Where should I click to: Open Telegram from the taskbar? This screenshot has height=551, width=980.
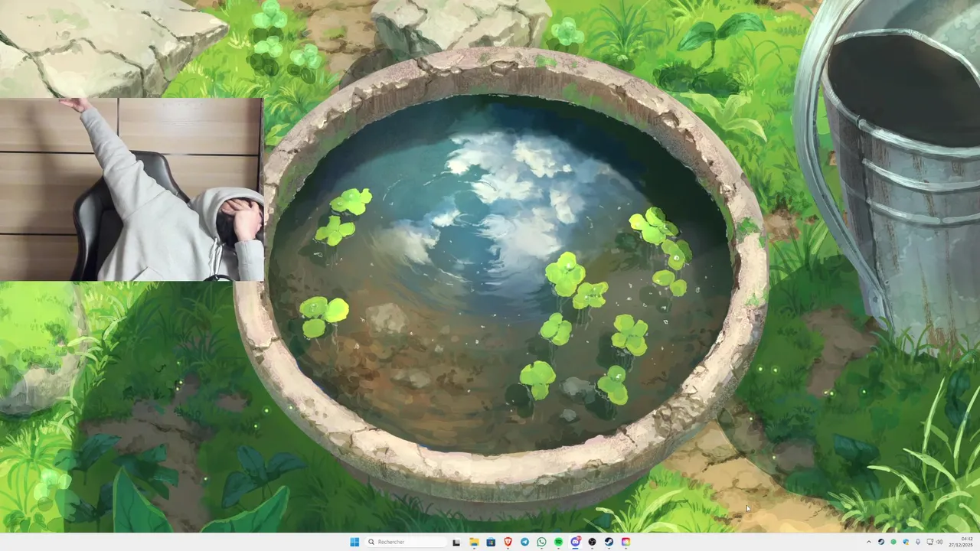click(x=524, y=542)
